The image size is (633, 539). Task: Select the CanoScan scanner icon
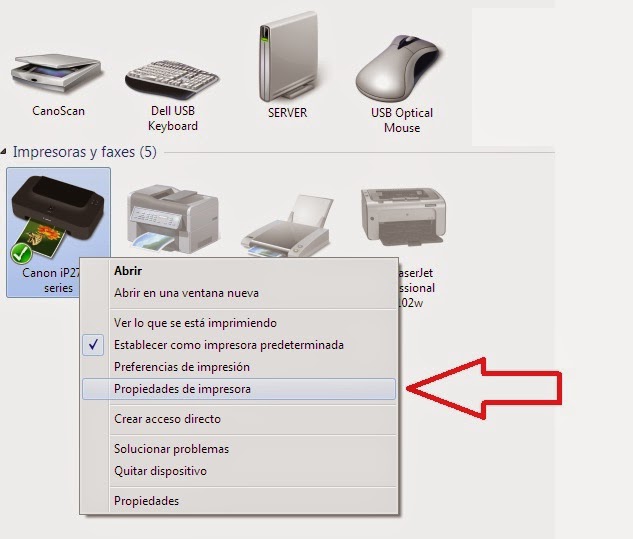pos(57,73)
